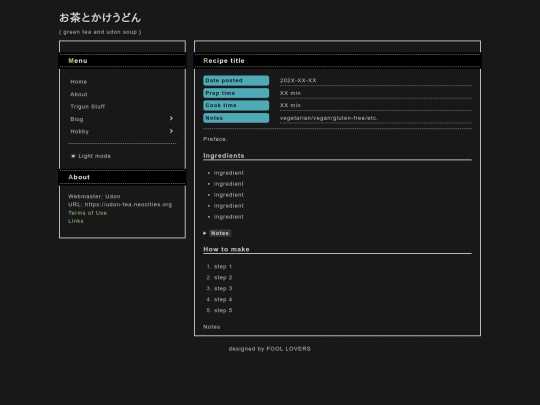Select the Date posted label
The width and height of the screenshot is (540, 405).
pyautogui.click(x=236, y=81)
